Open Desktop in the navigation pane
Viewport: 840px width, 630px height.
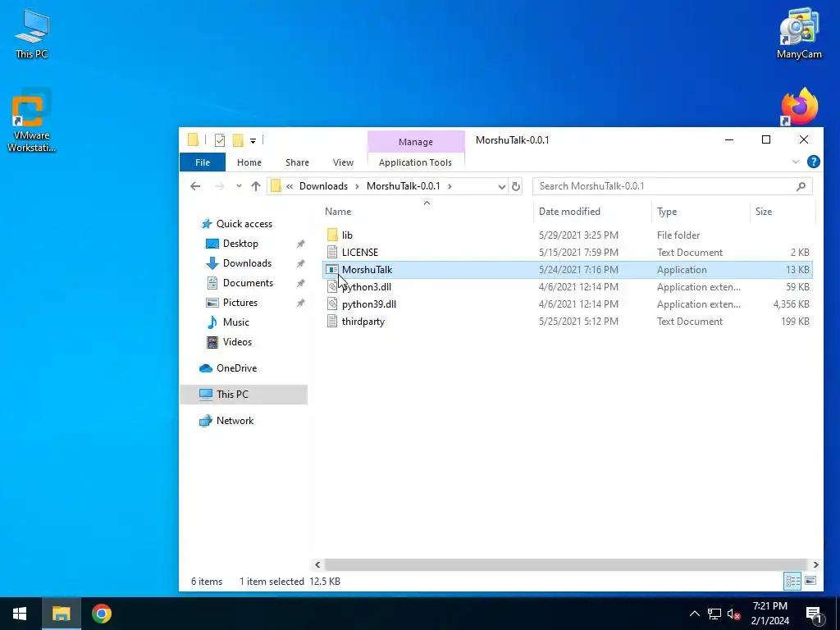240,244
